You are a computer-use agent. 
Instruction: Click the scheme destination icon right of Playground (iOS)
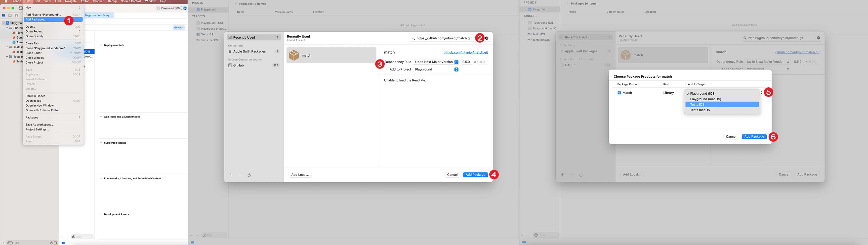(185, 8)
